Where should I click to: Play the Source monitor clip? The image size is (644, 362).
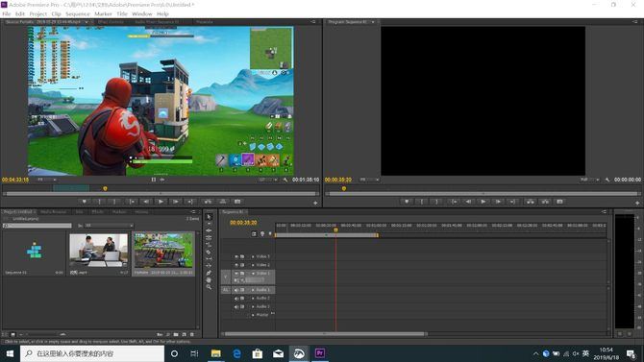161,202
